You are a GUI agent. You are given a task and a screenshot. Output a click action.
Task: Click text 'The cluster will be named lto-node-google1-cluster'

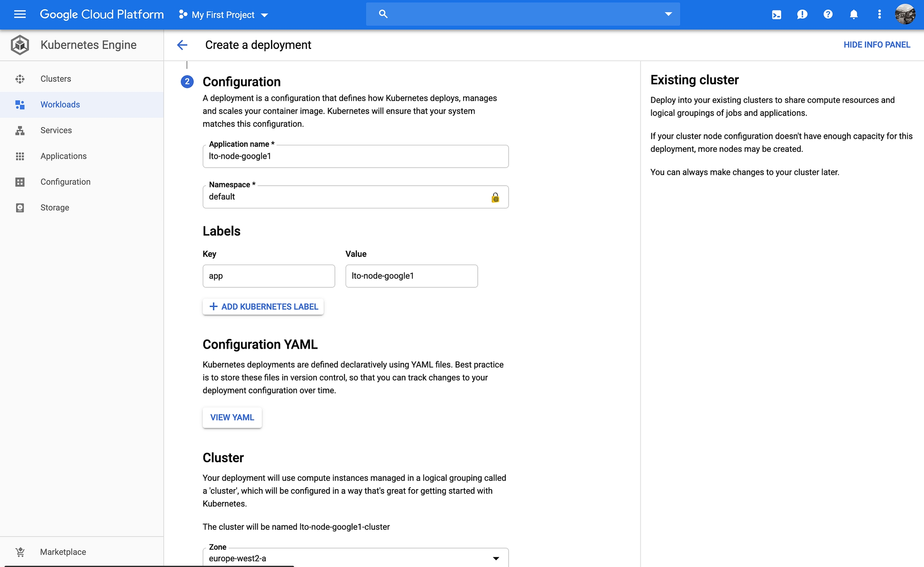pyautogui.click(x=296, y=527)
